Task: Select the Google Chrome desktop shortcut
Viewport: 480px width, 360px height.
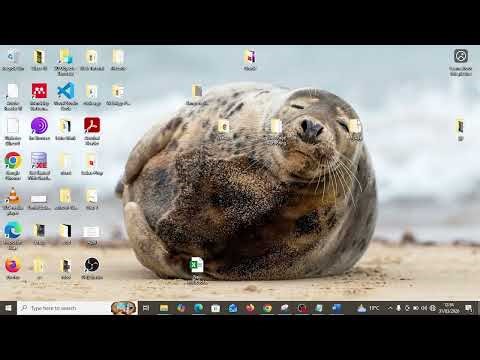Action: tap(13, 165)
